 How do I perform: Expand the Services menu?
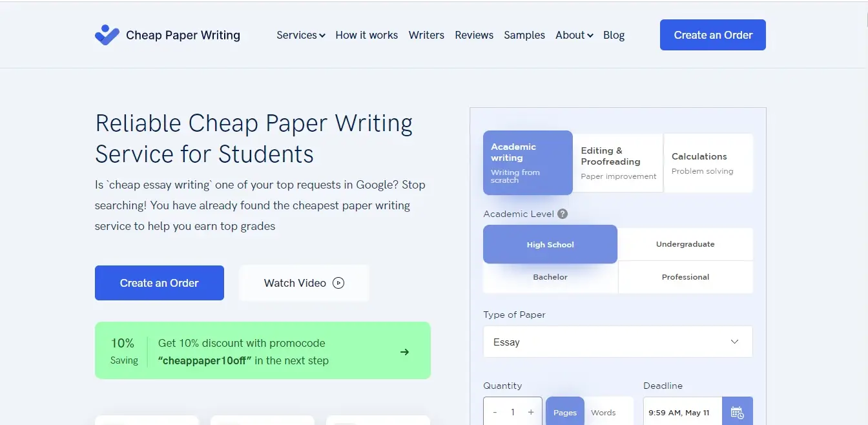coord(301,35)
